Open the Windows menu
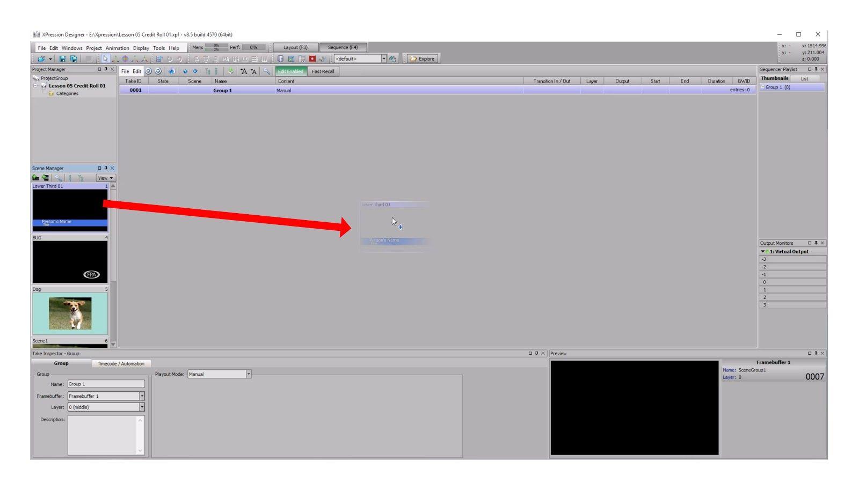The height and width of the screenshot is (504, 859). [x=72, y=48]
